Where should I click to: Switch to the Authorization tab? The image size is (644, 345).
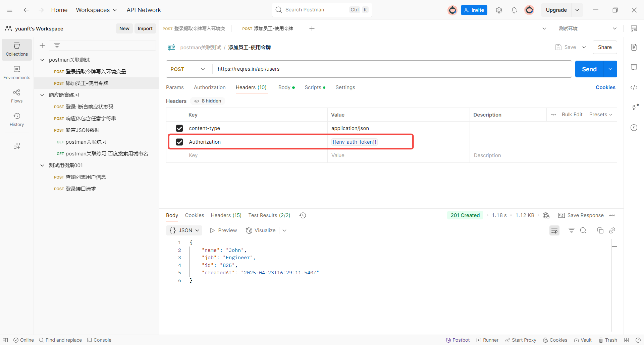pos(210,87)
